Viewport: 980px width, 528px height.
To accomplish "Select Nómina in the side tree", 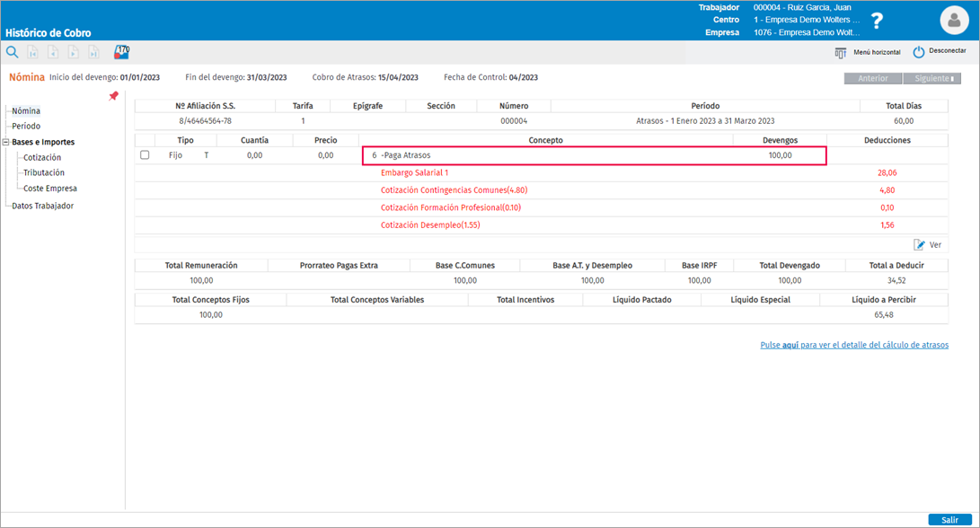I will (26, 110).
